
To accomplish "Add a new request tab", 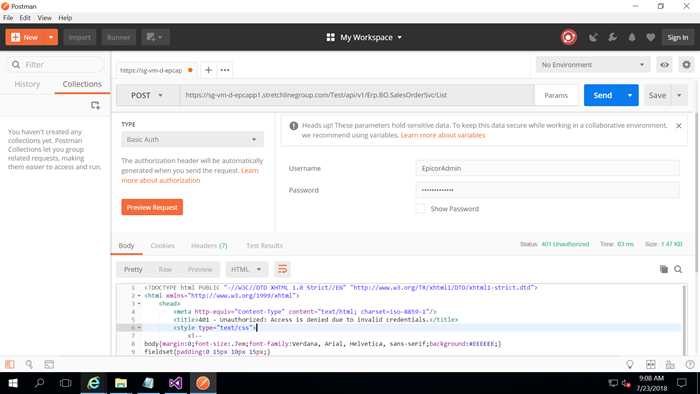I will pos(208,70).
